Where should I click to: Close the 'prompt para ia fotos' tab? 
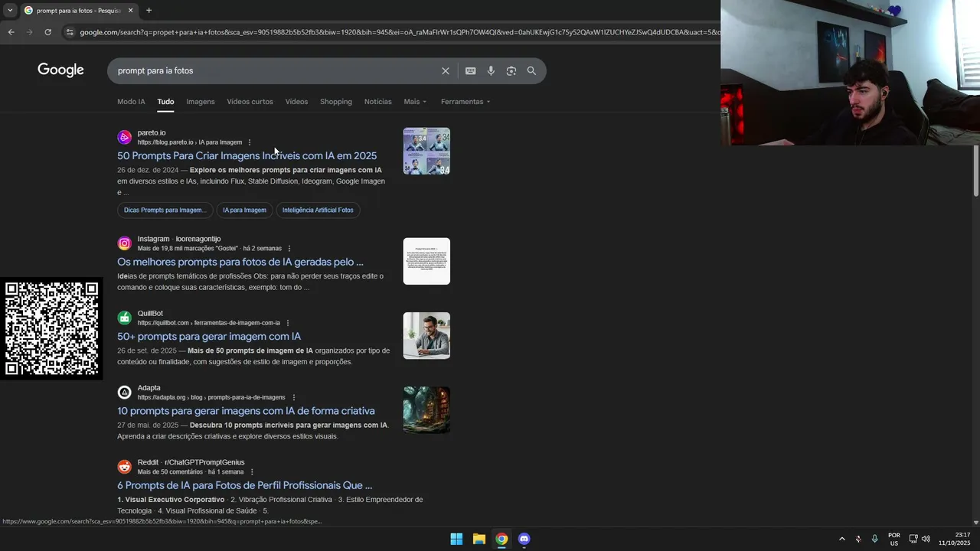[x=130, y=10]
